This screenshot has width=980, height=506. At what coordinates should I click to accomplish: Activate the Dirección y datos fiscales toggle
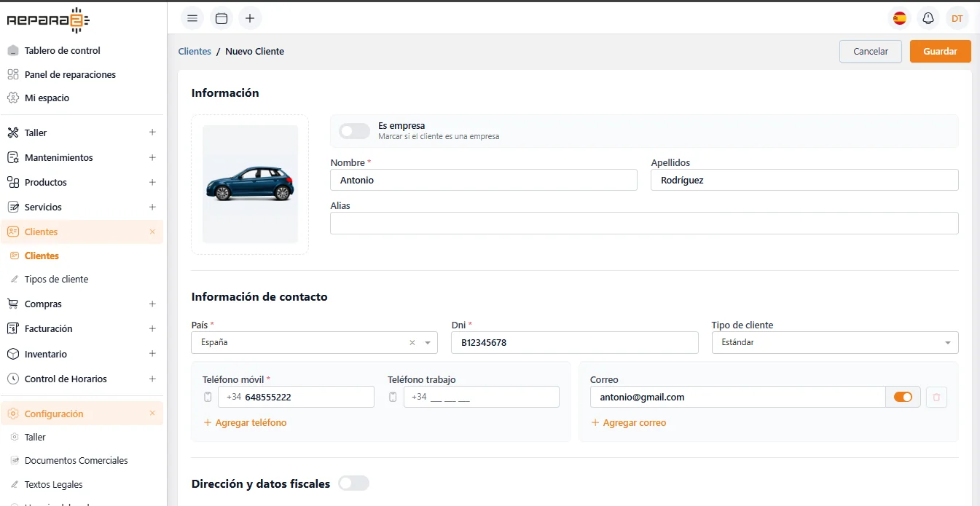(354, 483)
